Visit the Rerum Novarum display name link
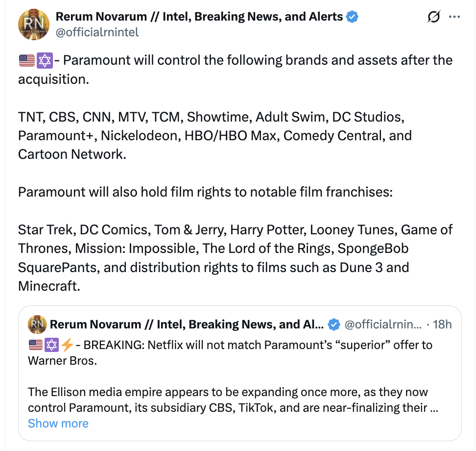Image resolution: width=476 pixels, height=451 pixels. 199,17
